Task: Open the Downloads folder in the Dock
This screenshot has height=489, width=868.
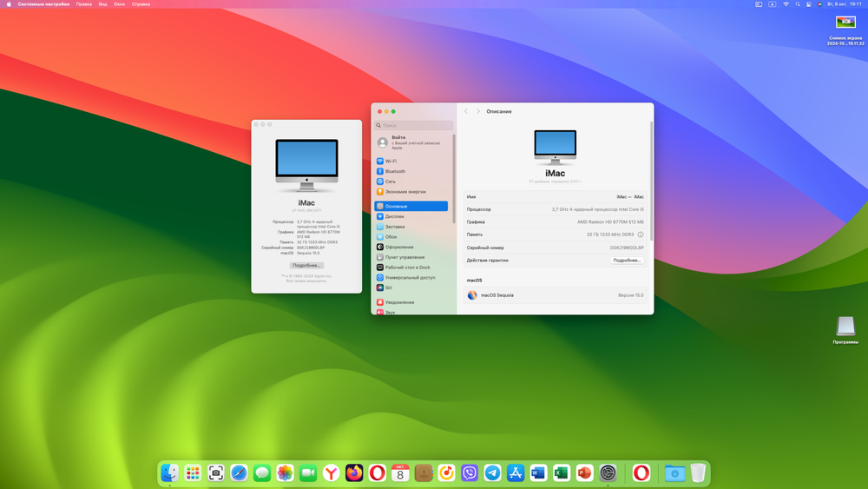Action: click(x=674, y=473)
